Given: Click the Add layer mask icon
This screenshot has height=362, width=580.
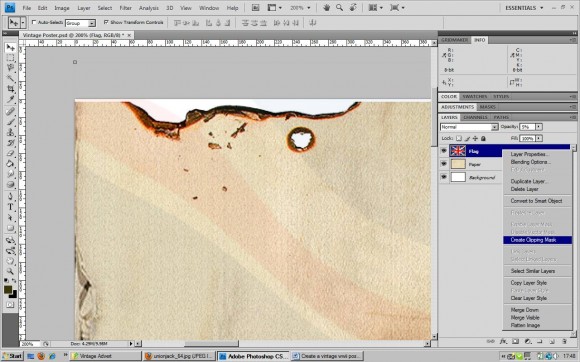Looking at the screenshot, I should [x=515, y=341].
